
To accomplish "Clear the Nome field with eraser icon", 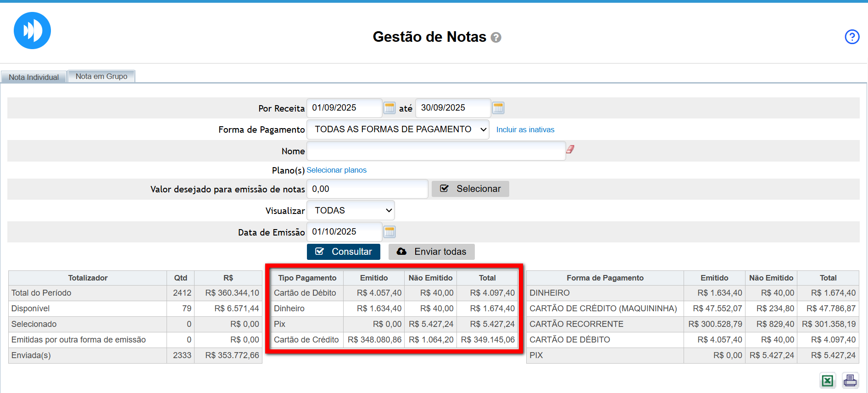I will [570, 149].
